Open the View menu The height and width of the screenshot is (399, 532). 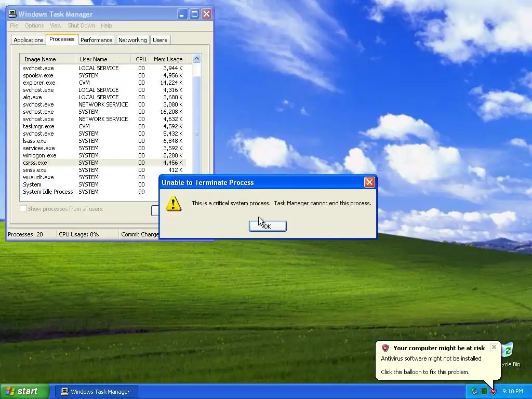coord(56,25)
